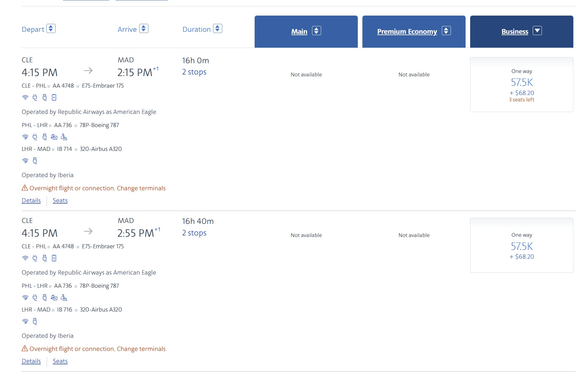Open Details link for 16h 0m flight
The image size is (588, 376).
click(x=31, y=200)
